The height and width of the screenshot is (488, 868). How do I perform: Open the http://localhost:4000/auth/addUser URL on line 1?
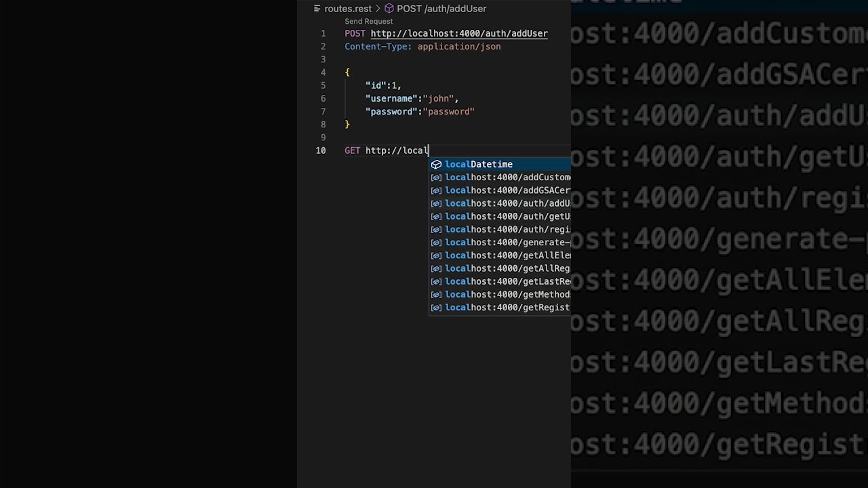[x=459, y=34]
